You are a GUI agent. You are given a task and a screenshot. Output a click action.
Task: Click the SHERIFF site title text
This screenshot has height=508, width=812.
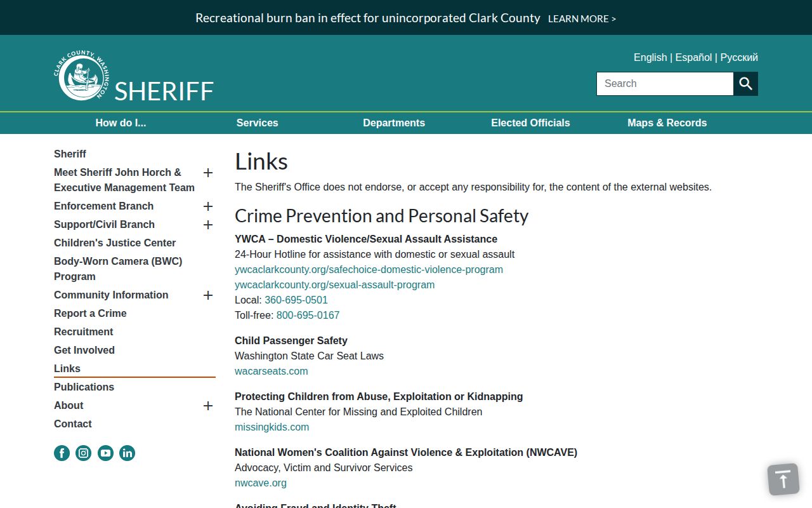tap(164, 91)
